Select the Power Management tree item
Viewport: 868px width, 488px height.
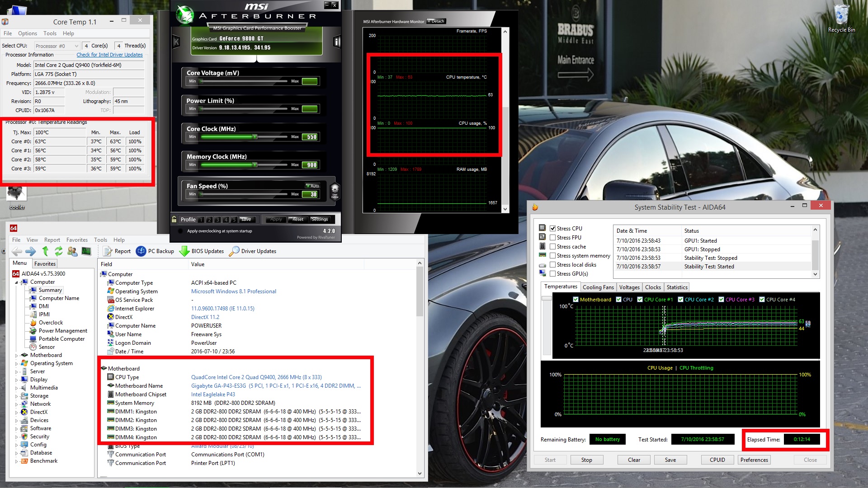[x=63, y=331]
